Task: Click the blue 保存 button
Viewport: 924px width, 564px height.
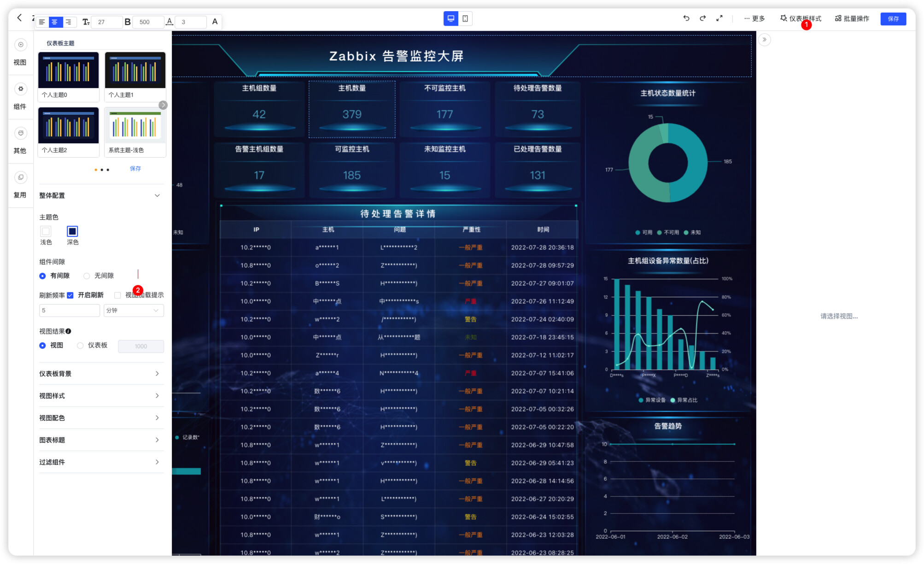Action: 893,19
